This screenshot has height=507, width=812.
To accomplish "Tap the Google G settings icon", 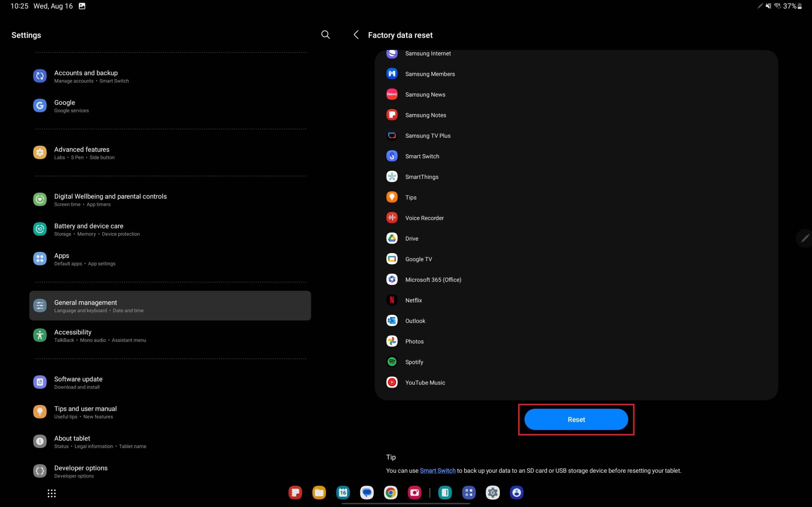I will (x=40, y=105).
